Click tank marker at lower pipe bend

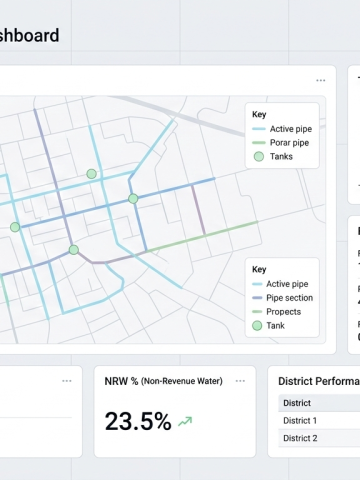(x=74, y=250)
